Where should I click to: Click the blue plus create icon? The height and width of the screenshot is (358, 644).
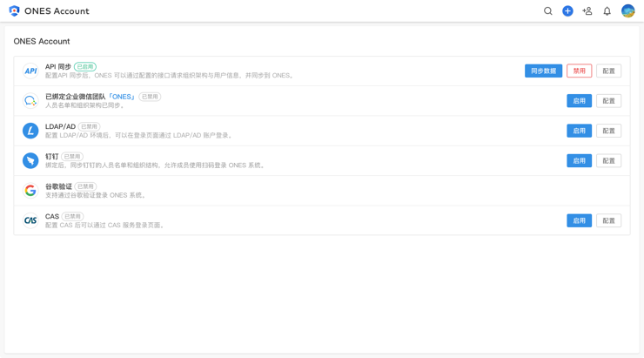(567, 11)
